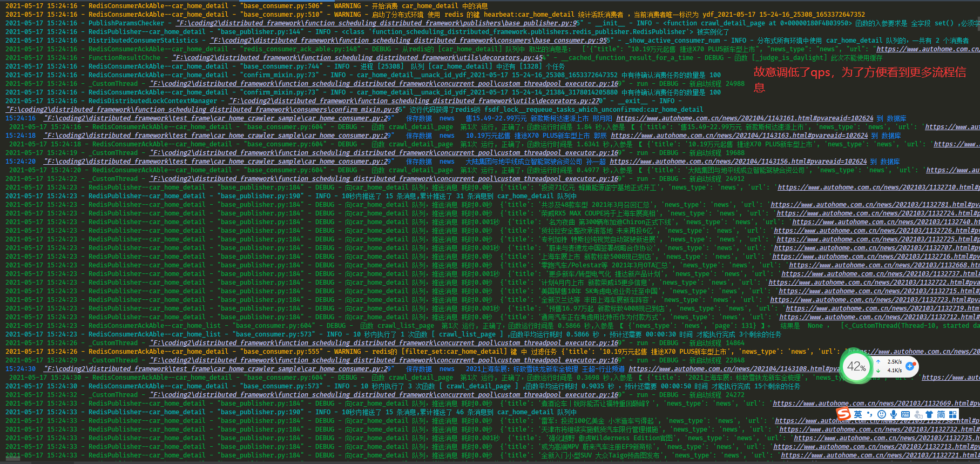Open the Sogou soft keyboard icon
The width and height of the screenshot is (980, 464).
tap(905, 414)
